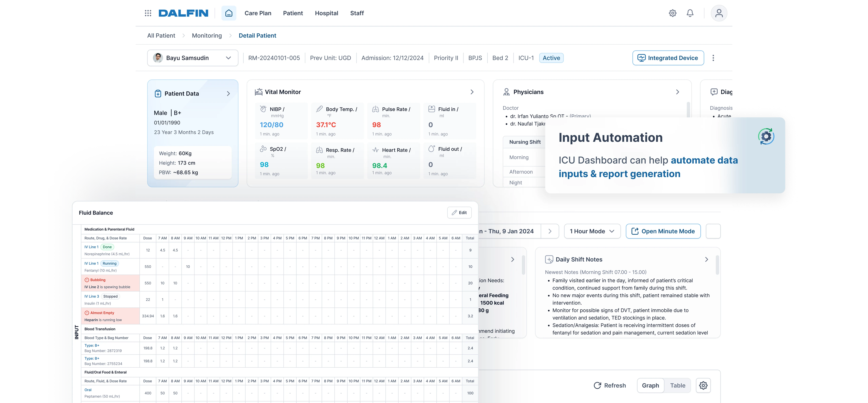
Task: Switch to Table view toggle
Action: pyautogui.click(x=678, y=386)
